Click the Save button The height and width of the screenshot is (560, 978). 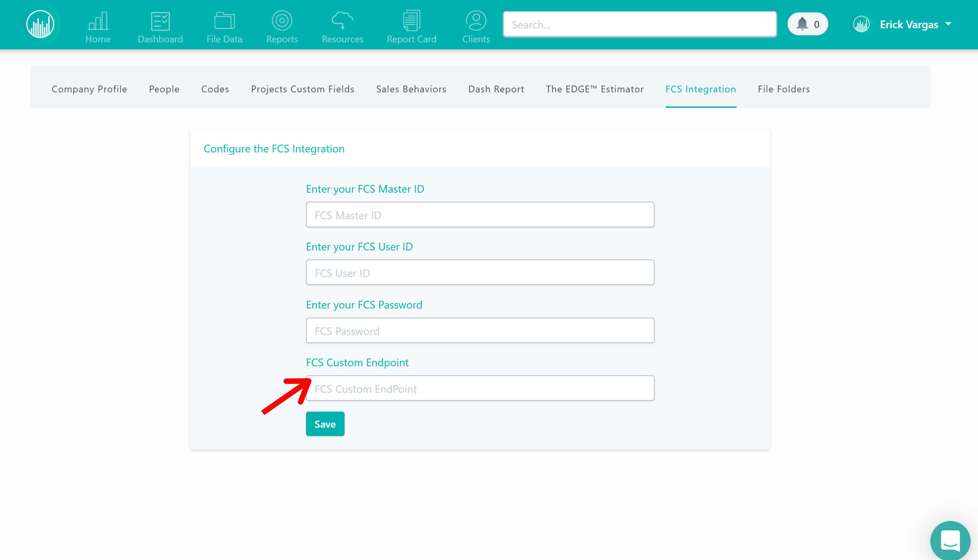tap(325, 424)
